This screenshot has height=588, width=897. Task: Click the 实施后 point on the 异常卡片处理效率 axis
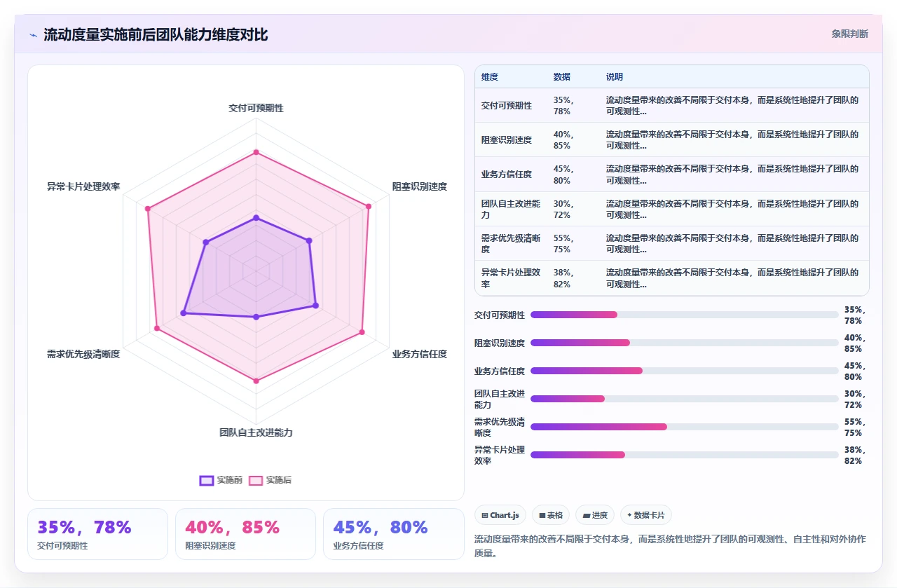click(x=148, y=208)
